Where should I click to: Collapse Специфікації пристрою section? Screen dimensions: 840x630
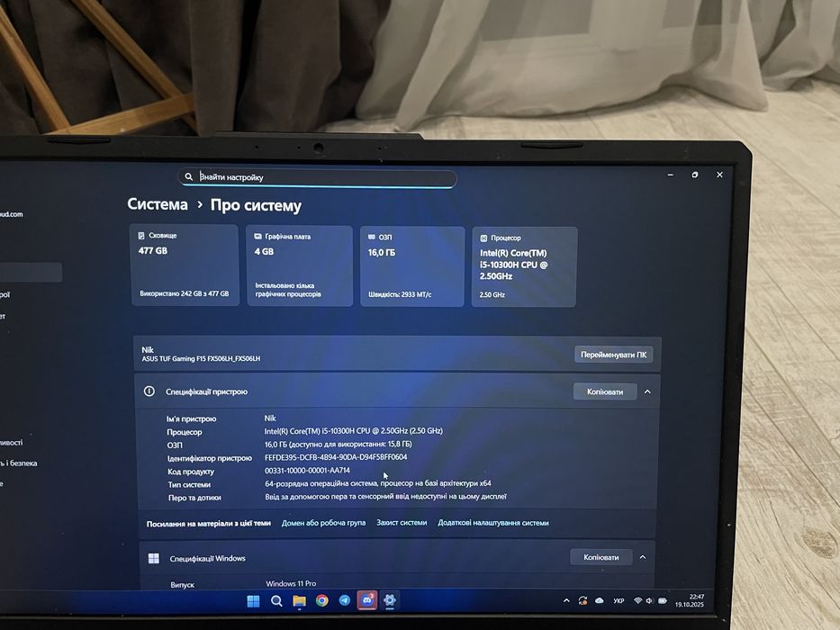pyautogui.click(x=647, y=391)
